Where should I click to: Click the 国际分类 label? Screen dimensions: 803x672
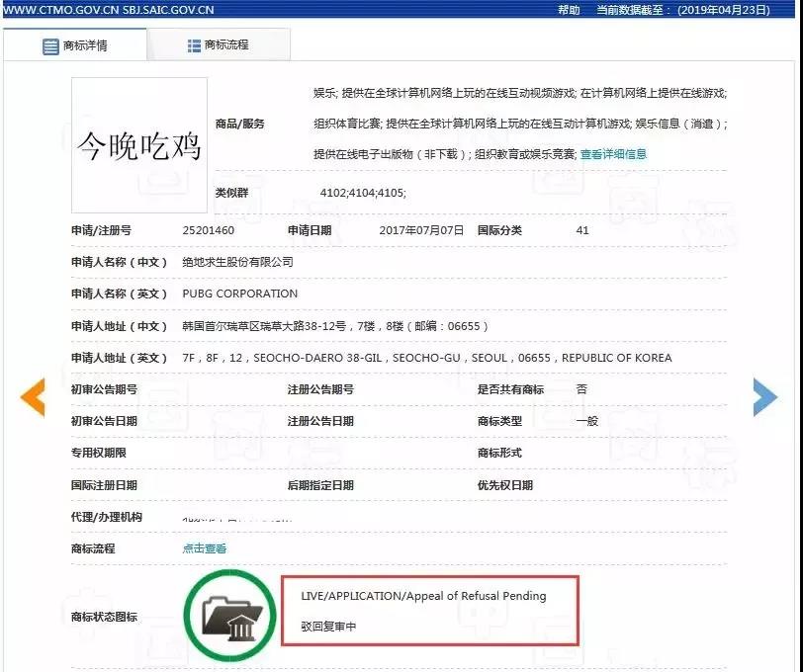pos(499,230)
